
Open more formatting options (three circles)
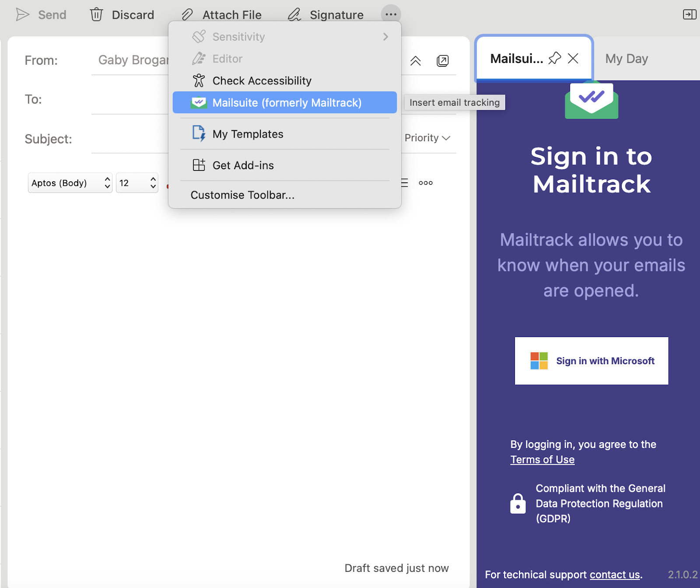[426, 183]
